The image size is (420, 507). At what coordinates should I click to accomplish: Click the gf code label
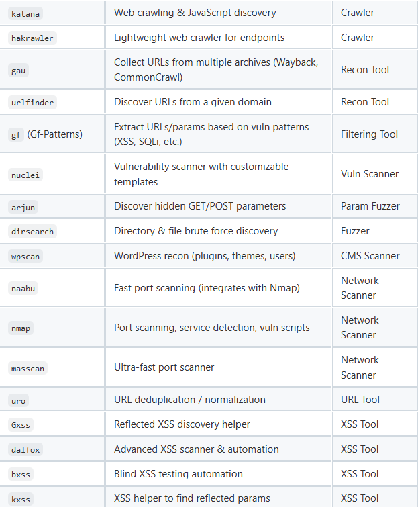click(x=16, y=135)
